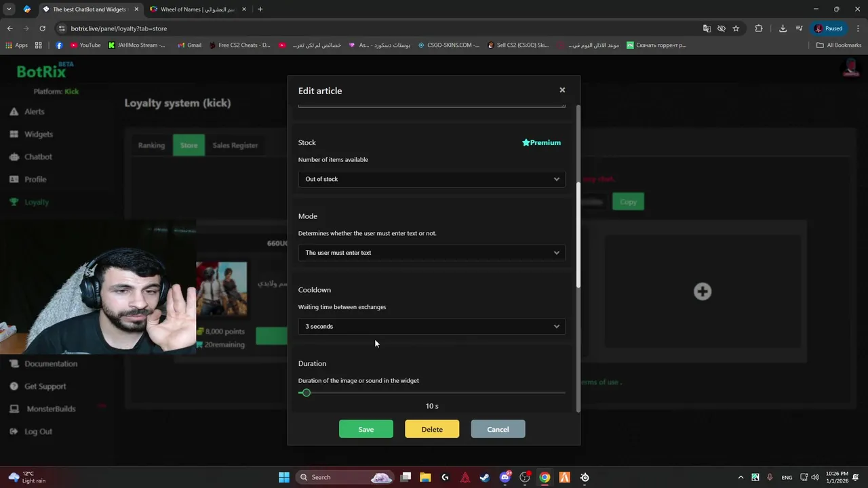The width and height of the screenshot is (868, 488).
Task: Open the Gmail bookmark
Action: point(189,45)
